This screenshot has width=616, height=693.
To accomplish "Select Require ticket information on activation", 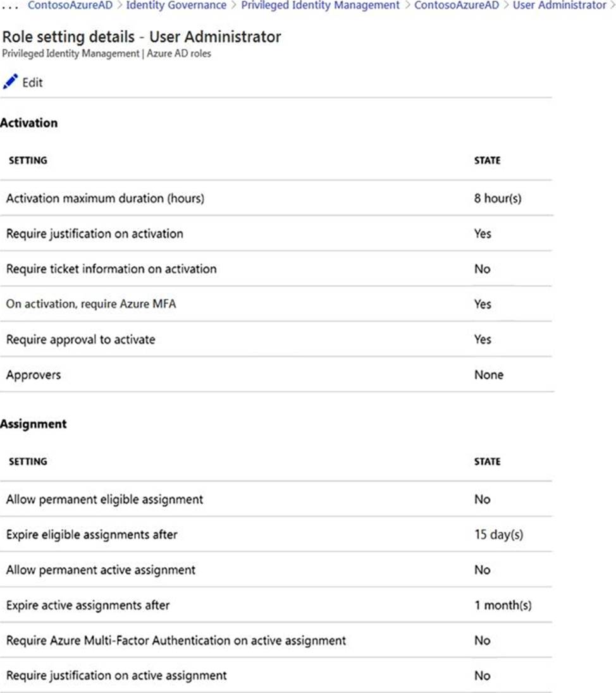I will point(111,269).
